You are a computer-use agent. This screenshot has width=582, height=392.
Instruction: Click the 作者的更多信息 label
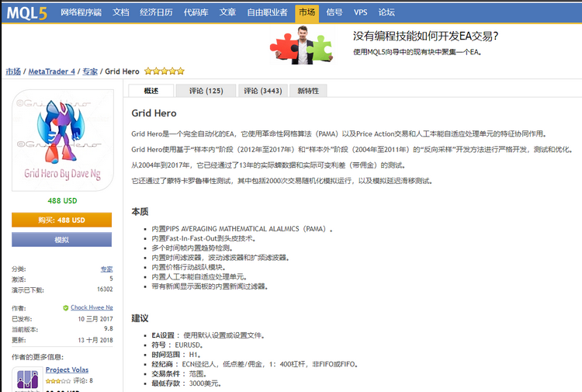click(x=37, y=357)
